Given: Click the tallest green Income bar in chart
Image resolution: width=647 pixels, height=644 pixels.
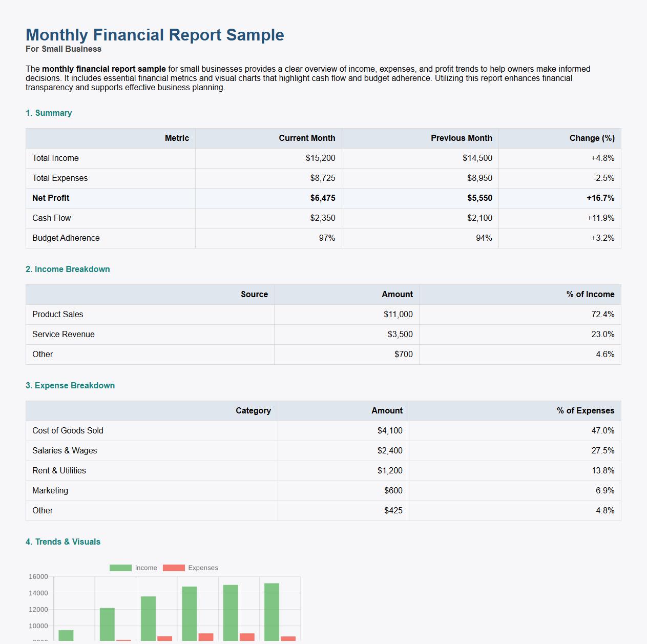Looking at the screenshot, I should 271,610.
